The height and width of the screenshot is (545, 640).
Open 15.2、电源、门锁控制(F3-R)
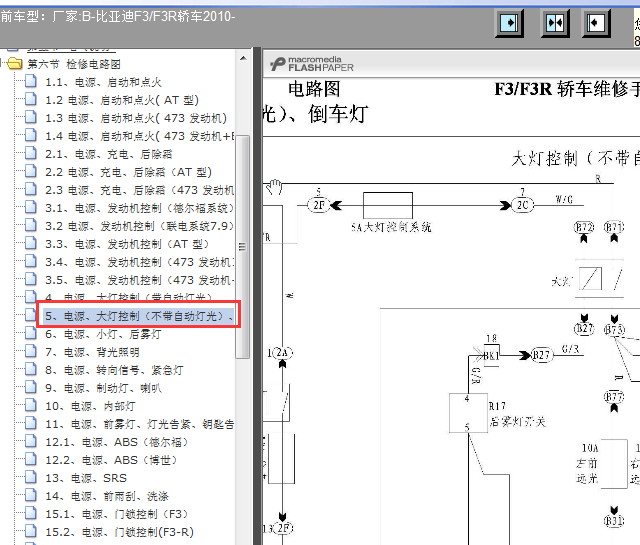[x=120, y=532]
